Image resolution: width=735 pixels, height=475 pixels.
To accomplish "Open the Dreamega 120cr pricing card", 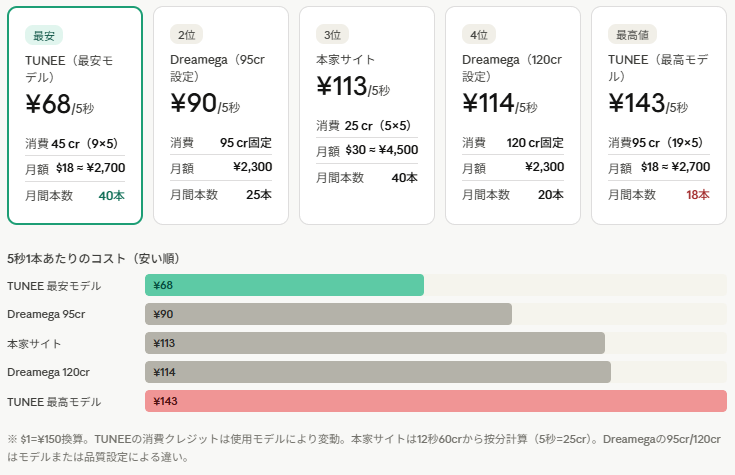I will click(513, 115).
